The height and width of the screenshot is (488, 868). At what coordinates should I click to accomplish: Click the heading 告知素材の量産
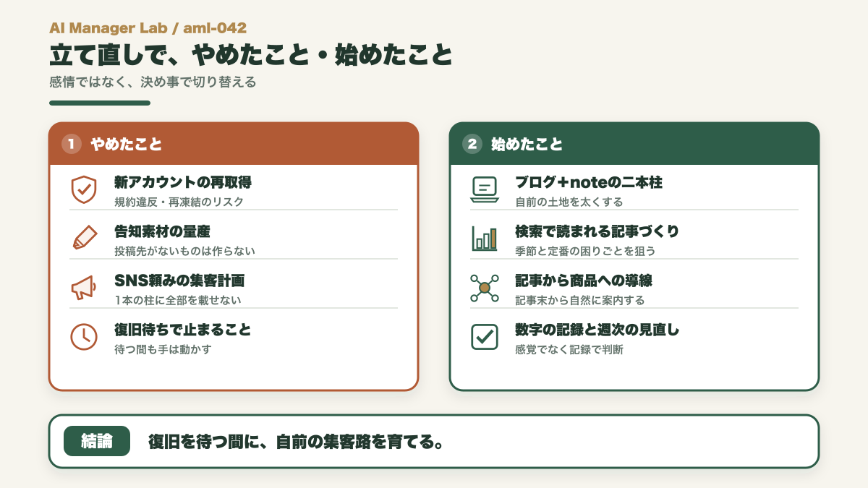click(x=163, y=231)
